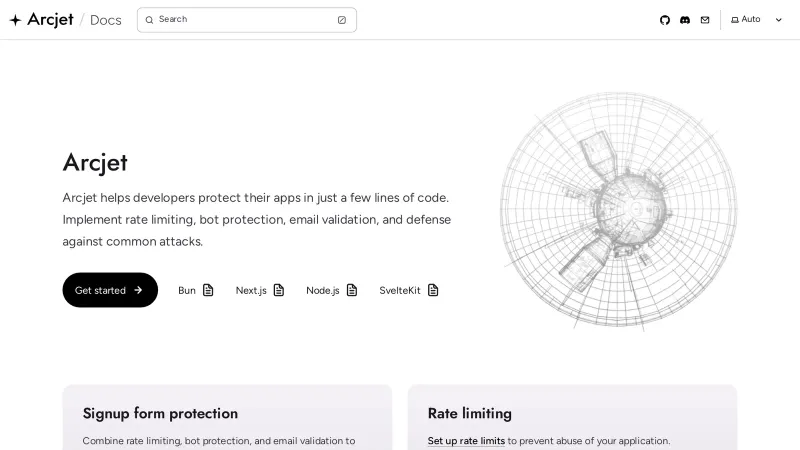Click the laptop icon in theme selector
800x450 pixels.
735,20
